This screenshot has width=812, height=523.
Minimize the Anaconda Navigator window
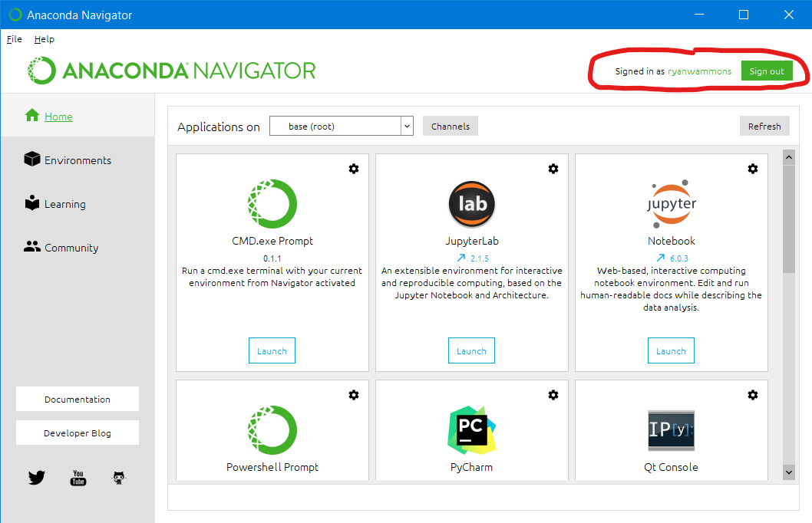click(699, 15)
